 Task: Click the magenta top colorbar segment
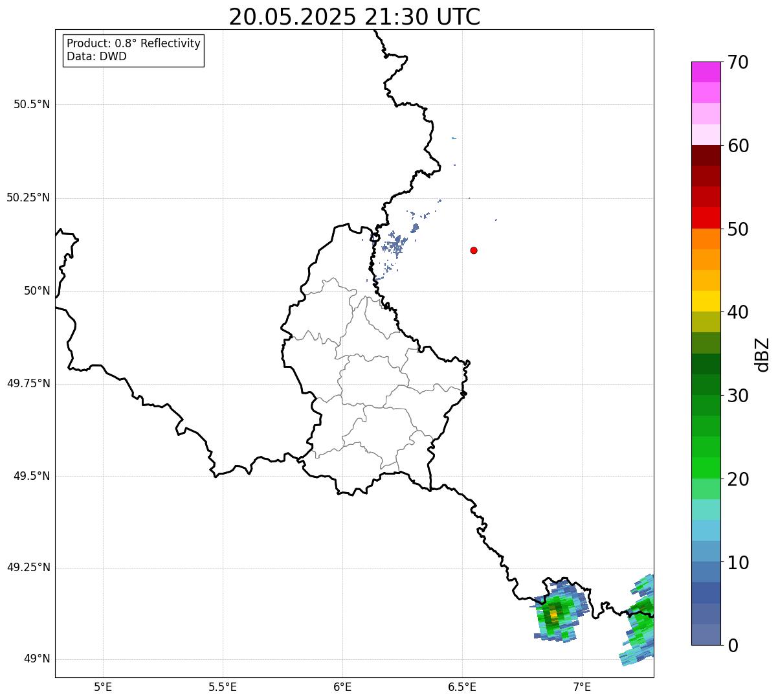(x=706, y=72)
